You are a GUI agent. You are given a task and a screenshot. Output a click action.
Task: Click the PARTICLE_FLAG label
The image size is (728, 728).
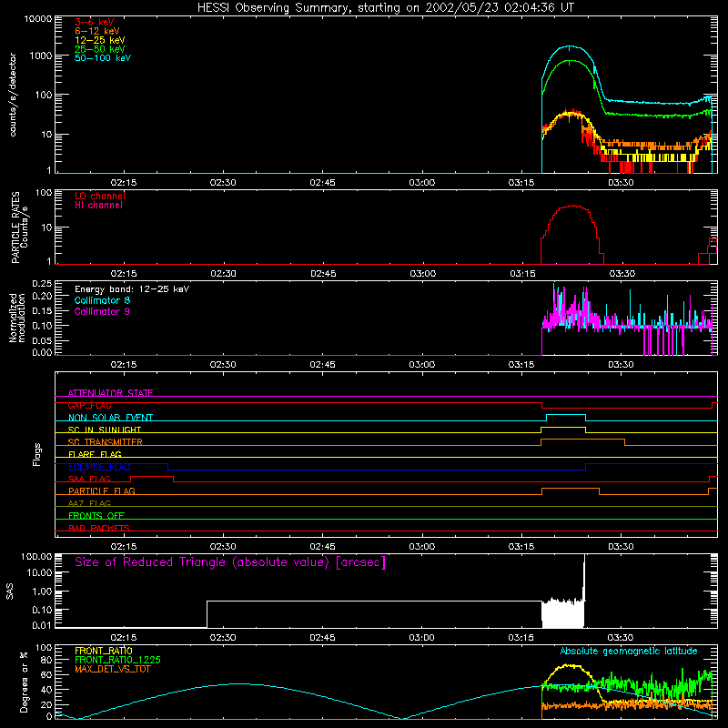102,491
